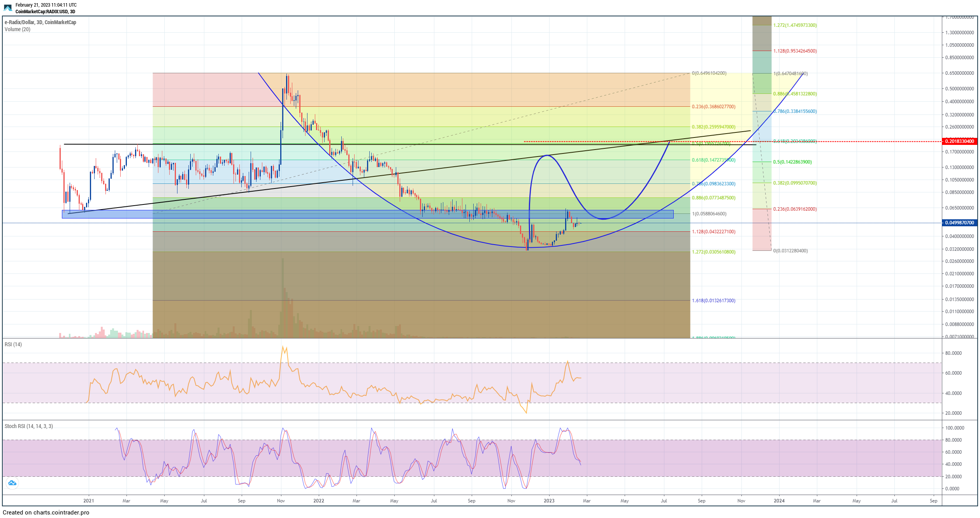Open the charts.cointrader.pro credit text
The image size is (980, 518).
point(46,513)
